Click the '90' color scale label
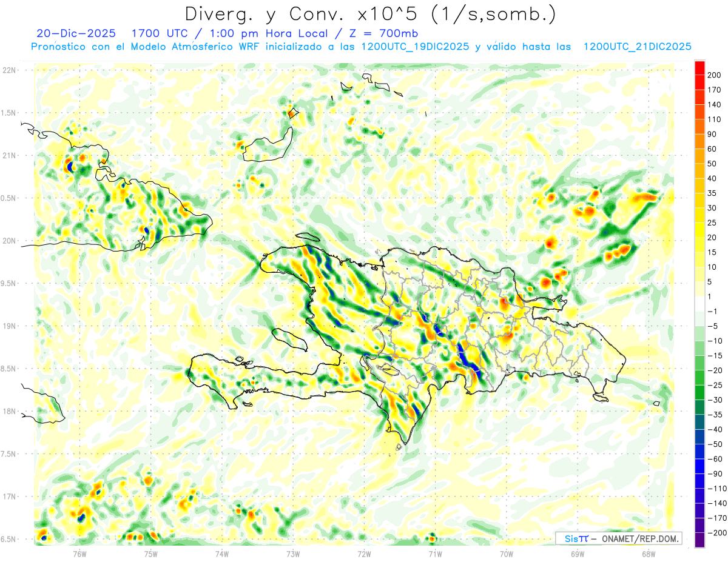The height and width of the screenshot is (562, 728). point(712,134)
